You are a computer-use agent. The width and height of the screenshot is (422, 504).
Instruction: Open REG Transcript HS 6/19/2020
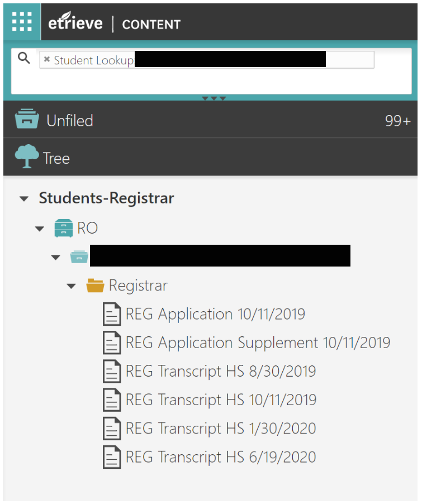coord(221,457)
